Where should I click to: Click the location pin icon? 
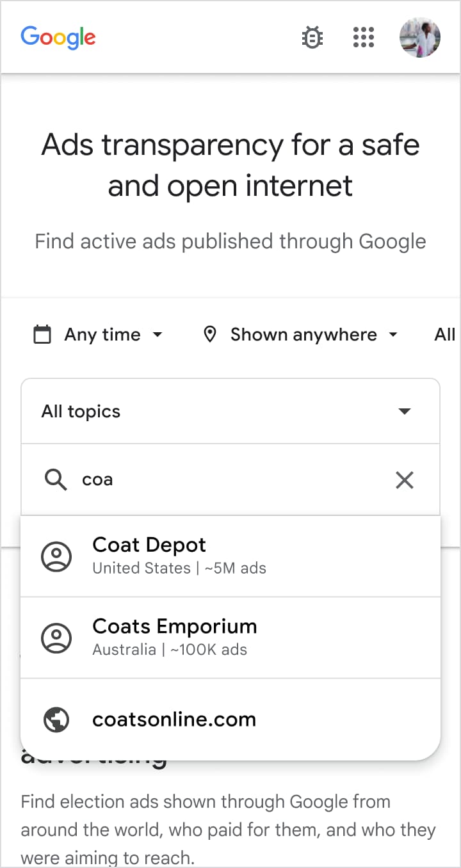pyautogui.click(x=209, y=334)
